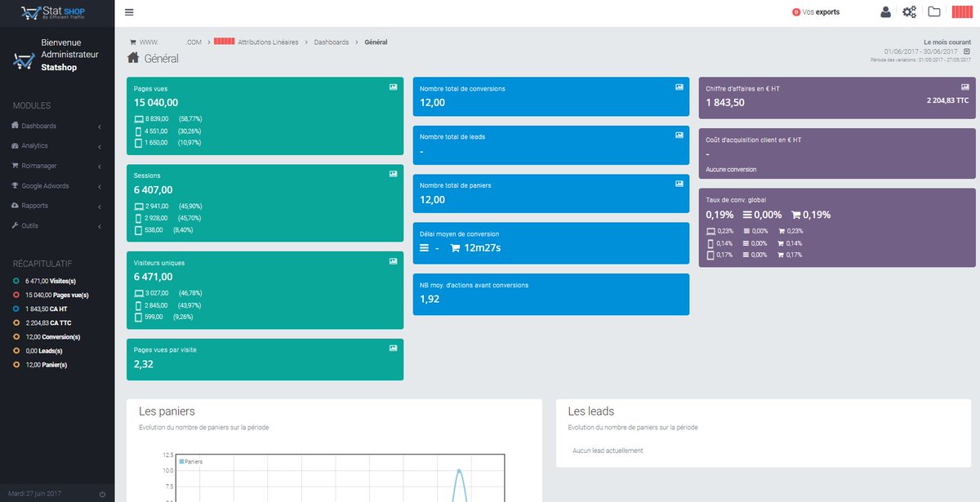Image resolution: width=980 pixels, height=502 pixels.
Task: Click image icon on Nombre total de paniers
Action: pyautogui.click(x=679, y=184)
